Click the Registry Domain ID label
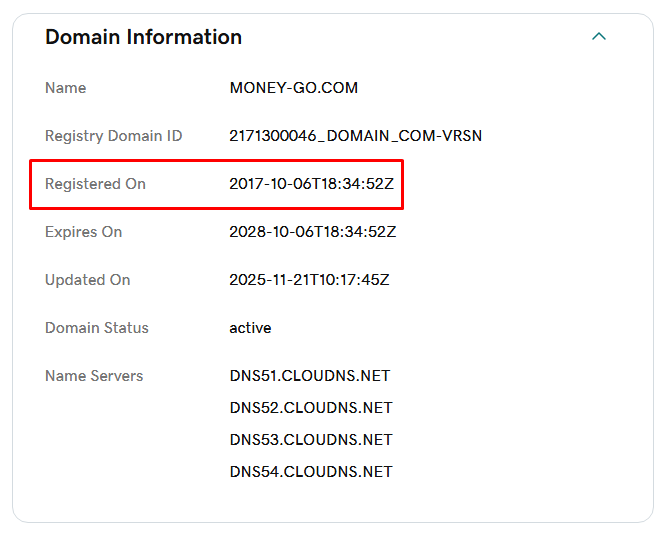The height and width of the screenshot is (535, 663). click(x=113, y=136)
